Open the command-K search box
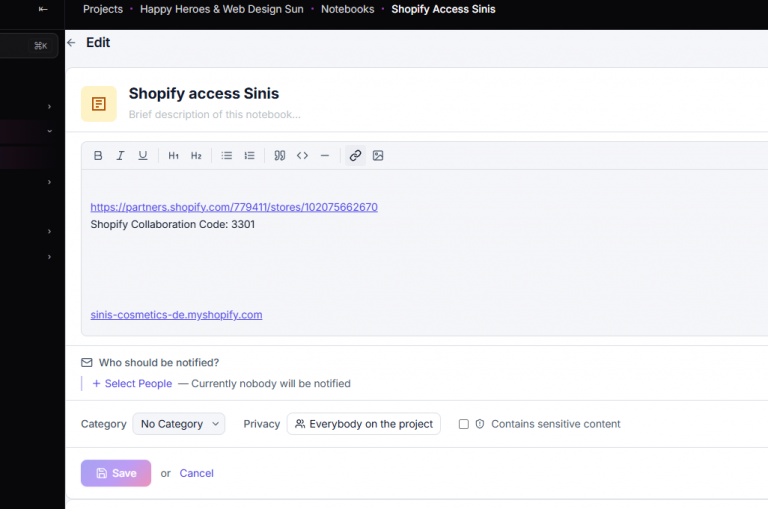This screenshot has height=509, width=768. point(29,46)
